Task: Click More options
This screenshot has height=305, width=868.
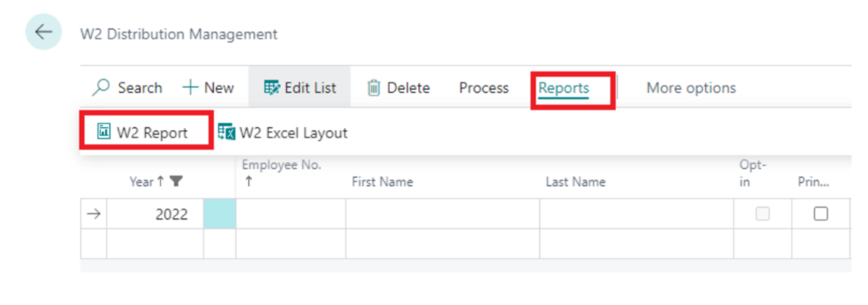Action: click(691, 88)
